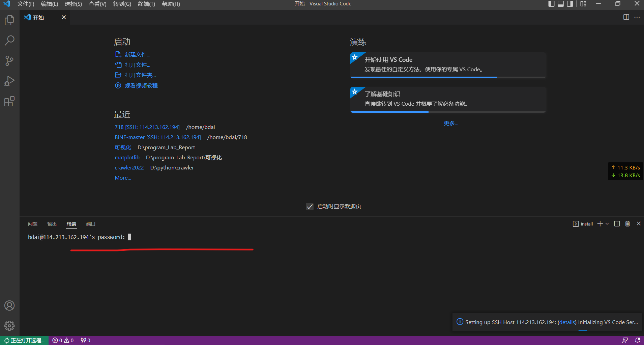Click 更多... under walkthroughs
Screen dimensions: 644x345
[451, 123]
